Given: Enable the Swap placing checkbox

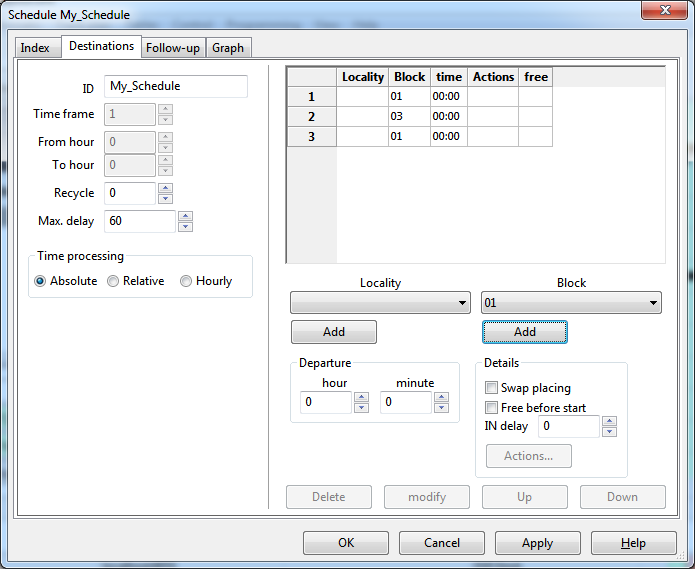Looking at the screenshot, I should (x=491, y=388).
